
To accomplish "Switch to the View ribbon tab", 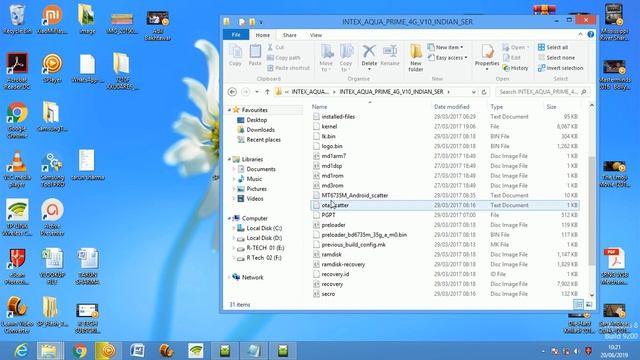I will [x=316, y=35].
